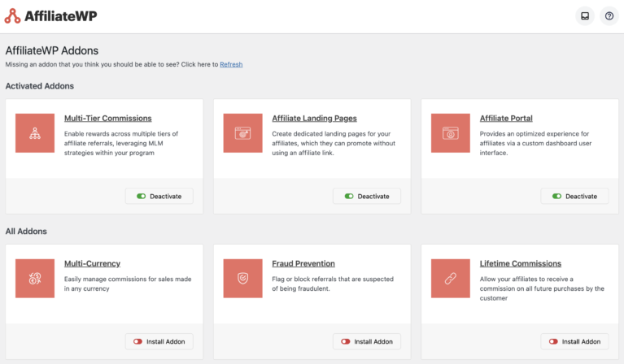Open the Affiliate Landing Pages title link
The width and height of the screenshot is (624, 364).
tap(314, 119)
